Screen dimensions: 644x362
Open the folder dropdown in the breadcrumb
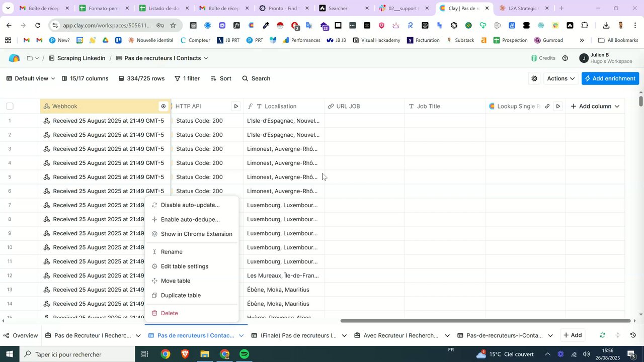click(x=33, y=58)
